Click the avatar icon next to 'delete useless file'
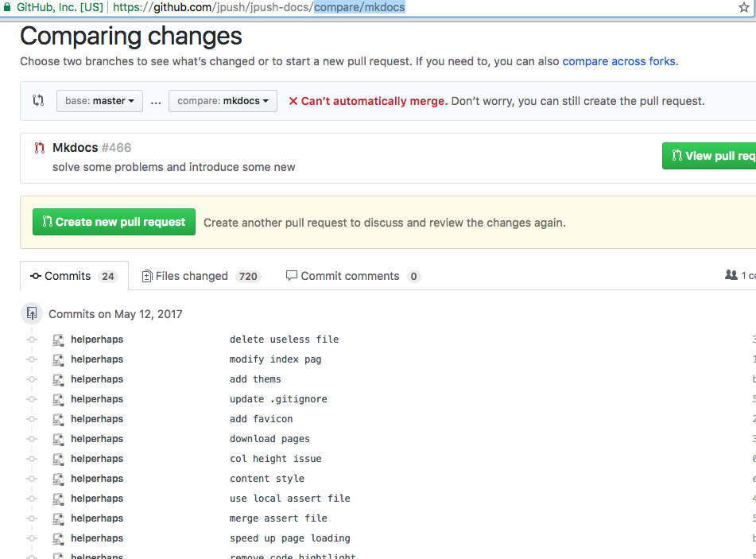756x559 pixels. point(58,340)
